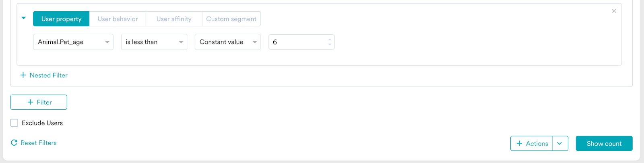Image resolution: width=644 pixels, height=163 pixels.
Task: Select the User property tab
Action: pyautogui.click(x=61, y=19)
